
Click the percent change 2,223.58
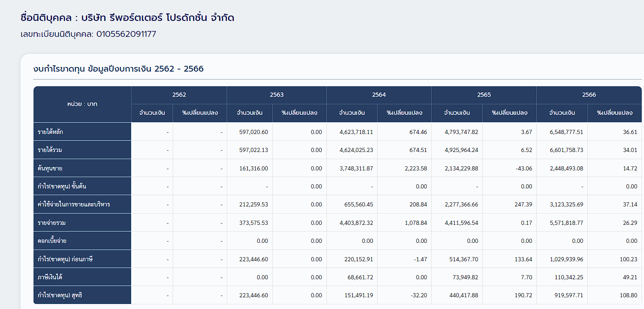point(416,168)
